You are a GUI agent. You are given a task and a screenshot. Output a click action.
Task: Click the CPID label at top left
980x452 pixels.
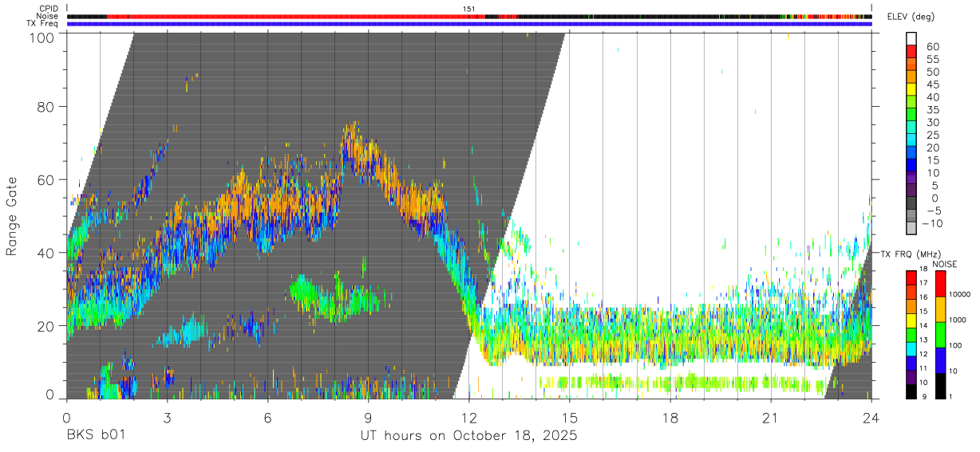(x=49, y=9)
